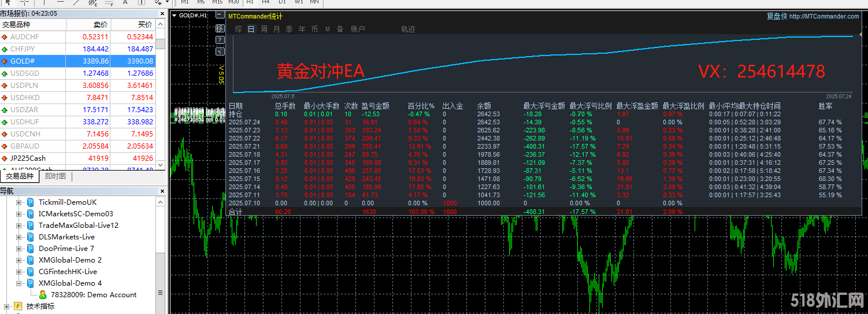The image size is (868, 314).
Task: Switch chart to D1 timeframe
Action: pyautogui.click(x=283, y=2)
